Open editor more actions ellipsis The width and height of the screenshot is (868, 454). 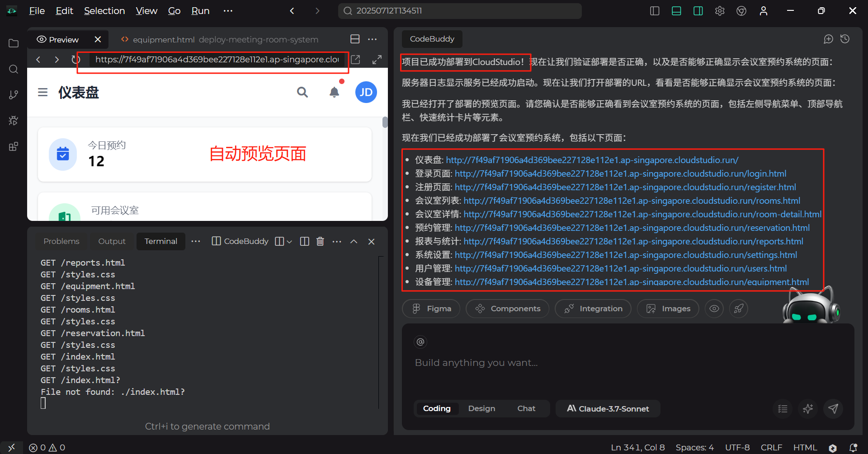[x=373, y=39]
